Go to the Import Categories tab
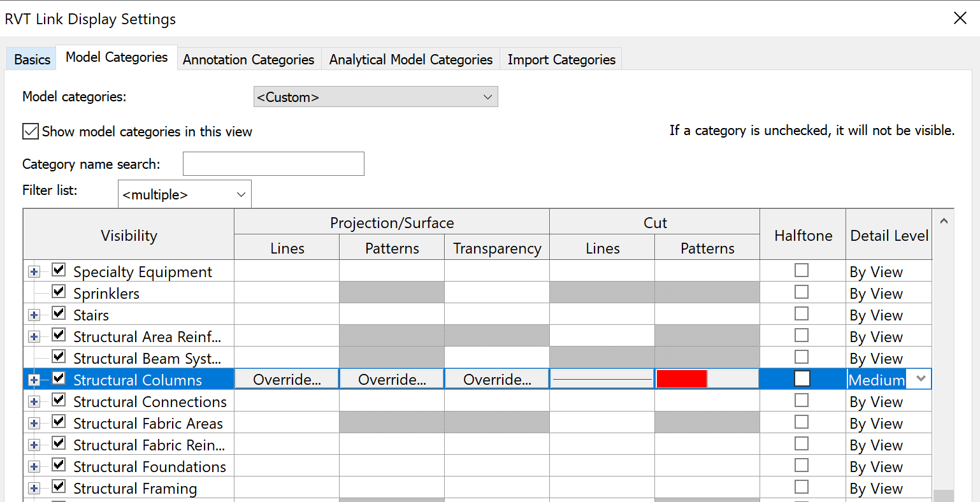 click(561, 59)
